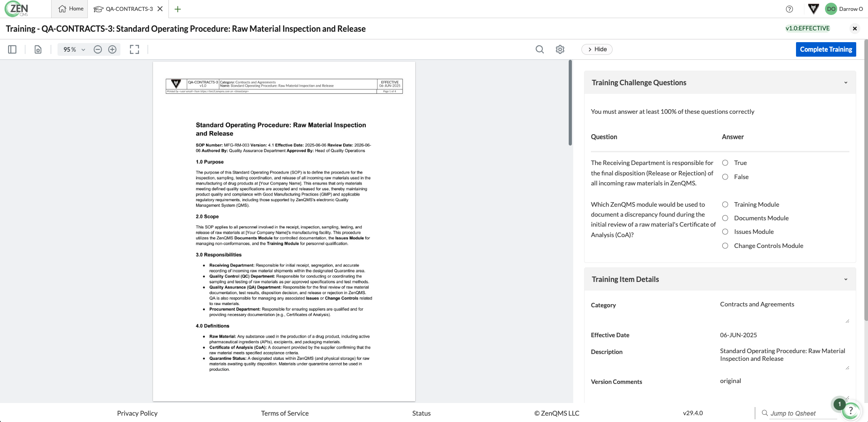Open the help question mark icon
868x422 pixels.
pyautogui.click(x=789, y=9)
